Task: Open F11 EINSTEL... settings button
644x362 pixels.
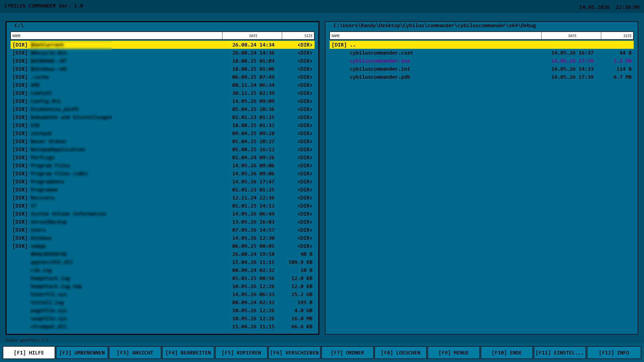Action: click(560, 352)
